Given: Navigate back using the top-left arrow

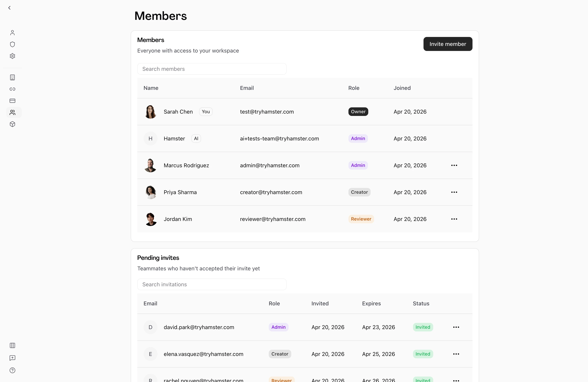Looking at the screenshot, I should pyautogui.click(x=9, y=8).
